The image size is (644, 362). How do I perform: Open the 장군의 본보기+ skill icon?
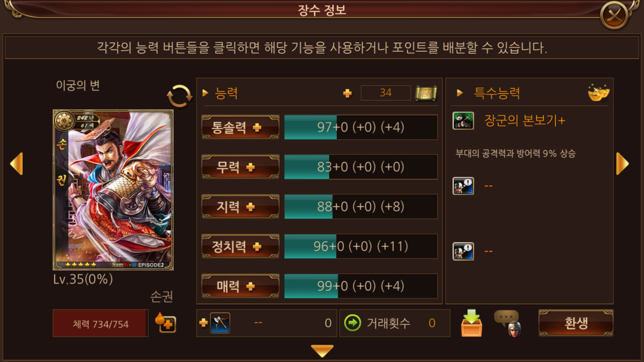coord(463,121)
